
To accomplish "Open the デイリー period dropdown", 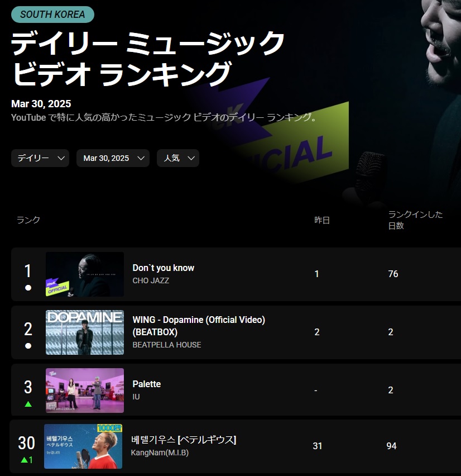I will coord(40,158).
